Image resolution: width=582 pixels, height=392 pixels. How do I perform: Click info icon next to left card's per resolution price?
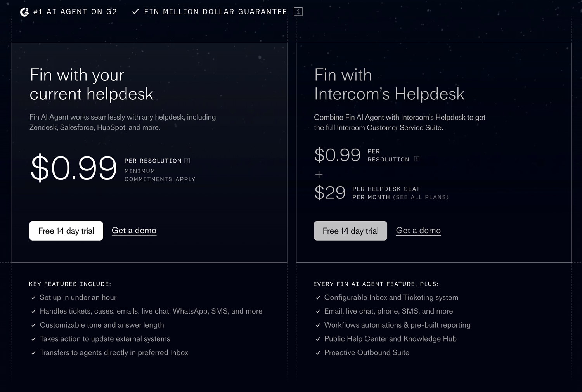tap(188, 160)
